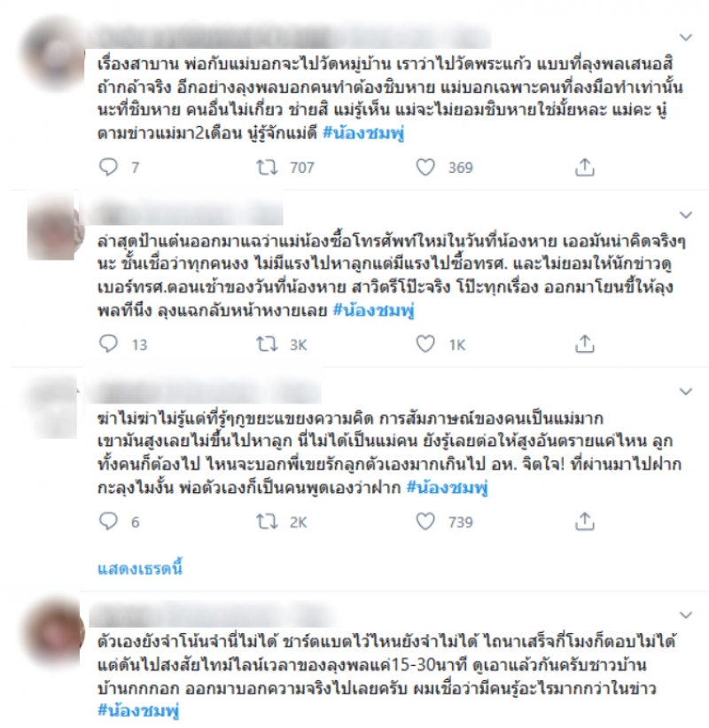Share the first tweet about เรื่องสาบาน
Screen dimensions: 709x728
click(585, 167)
